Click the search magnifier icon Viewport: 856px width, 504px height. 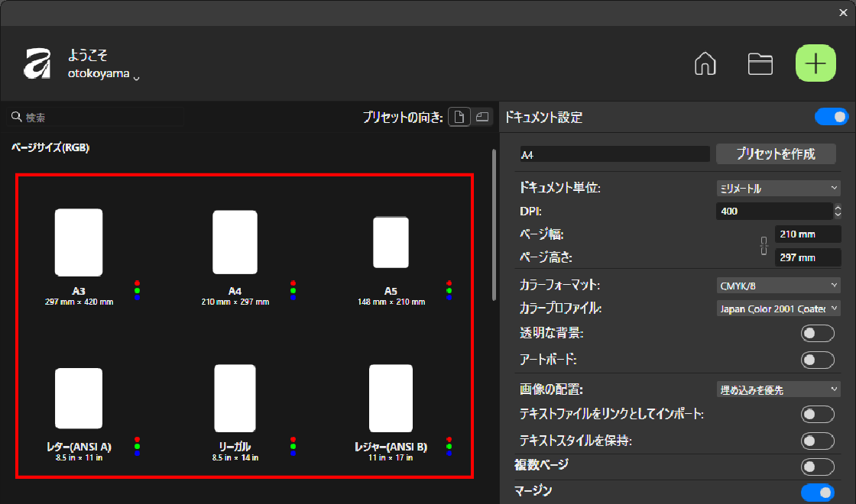(16, 118)
